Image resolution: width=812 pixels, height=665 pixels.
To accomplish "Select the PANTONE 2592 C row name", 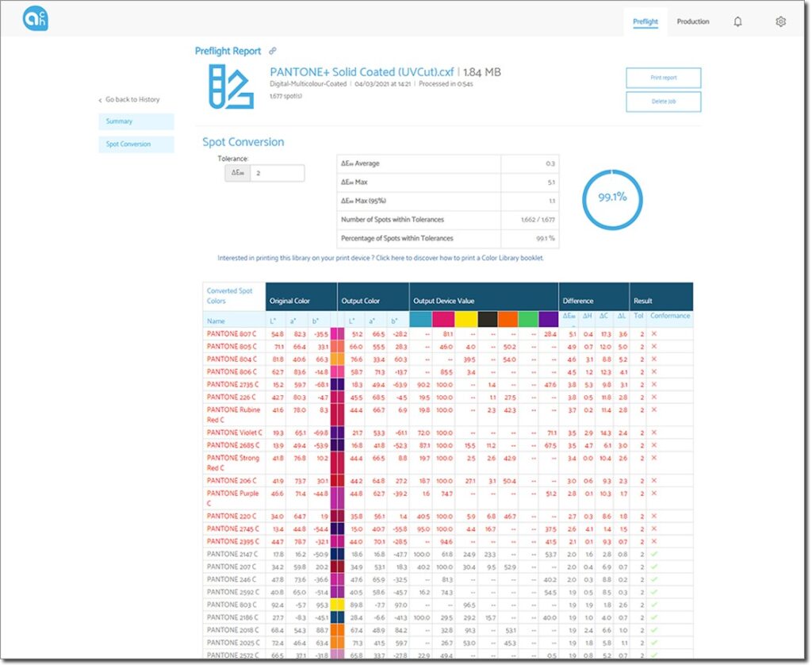I will [x=232, y=592].
